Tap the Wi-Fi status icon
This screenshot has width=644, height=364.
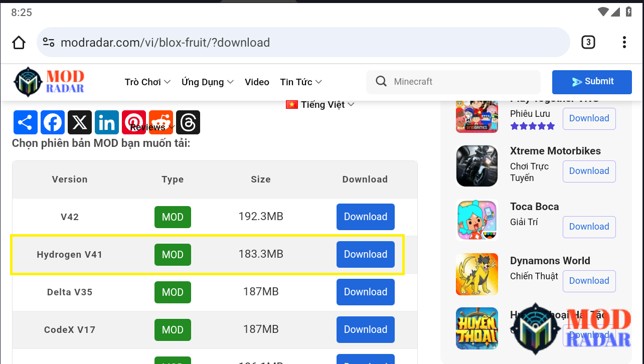(x=603, y=12)
